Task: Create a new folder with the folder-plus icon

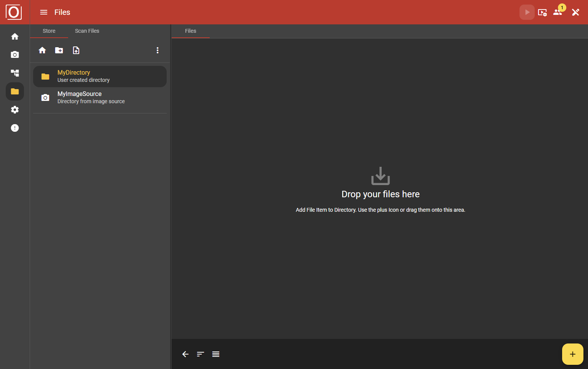Action: 59,50
